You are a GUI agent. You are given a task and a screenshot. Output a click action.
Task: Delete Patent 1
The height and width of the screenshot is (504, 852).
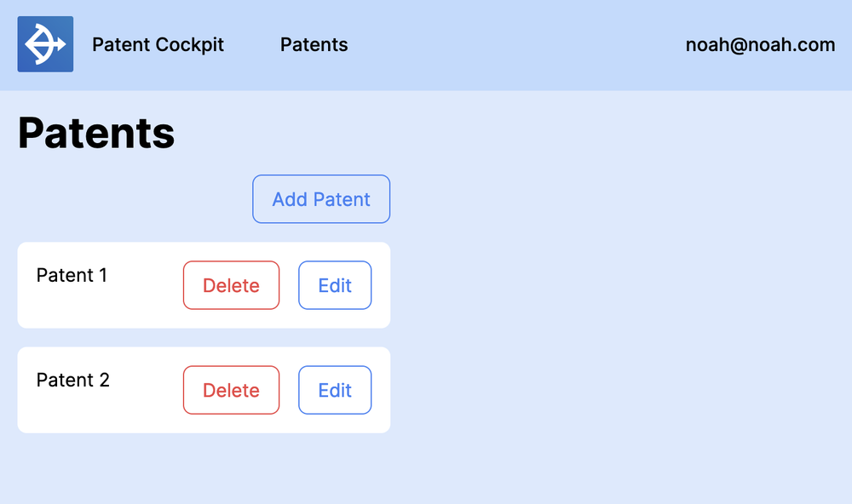231,285
